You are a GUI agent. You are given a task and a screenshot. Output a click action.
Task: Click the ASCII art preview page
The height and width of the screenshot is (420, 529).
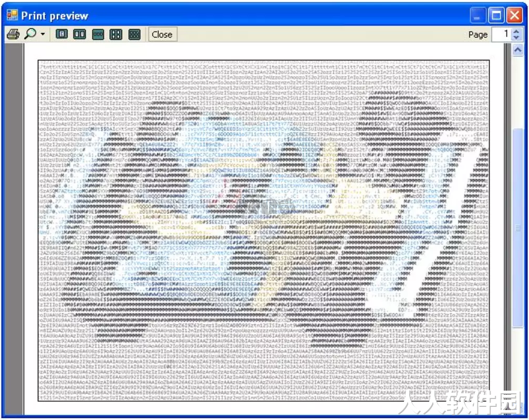tap(264, 230)
